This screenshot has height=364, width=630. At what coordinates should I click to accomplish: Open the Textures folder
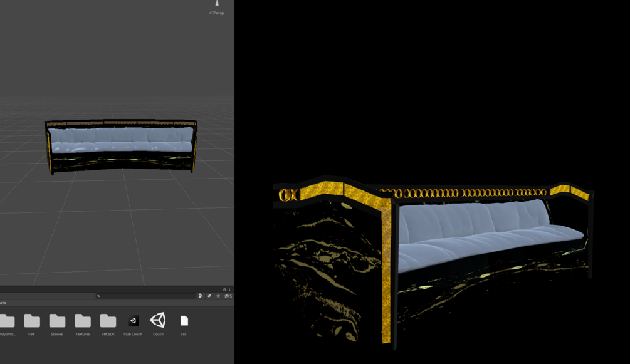coord(82,321)
